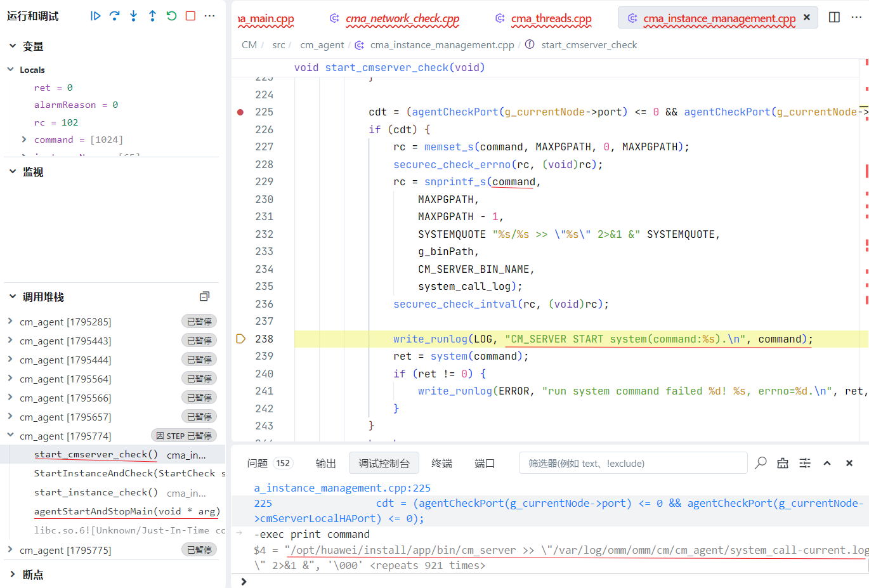The width and height of the screenshot is (869, 588).
Task: Select the agentStartAndStopMain stack frame
Action: coord(126,511)
